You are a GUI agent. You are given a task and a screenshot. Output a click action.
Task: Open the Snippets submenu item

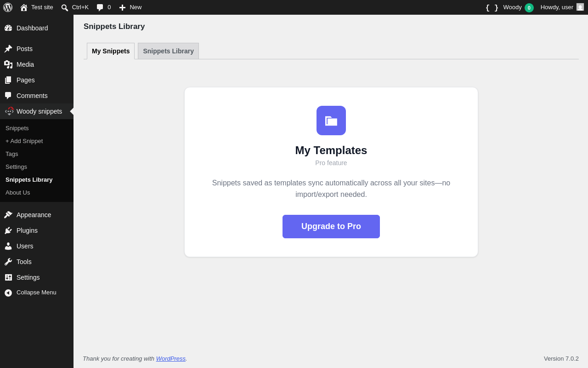17,128
